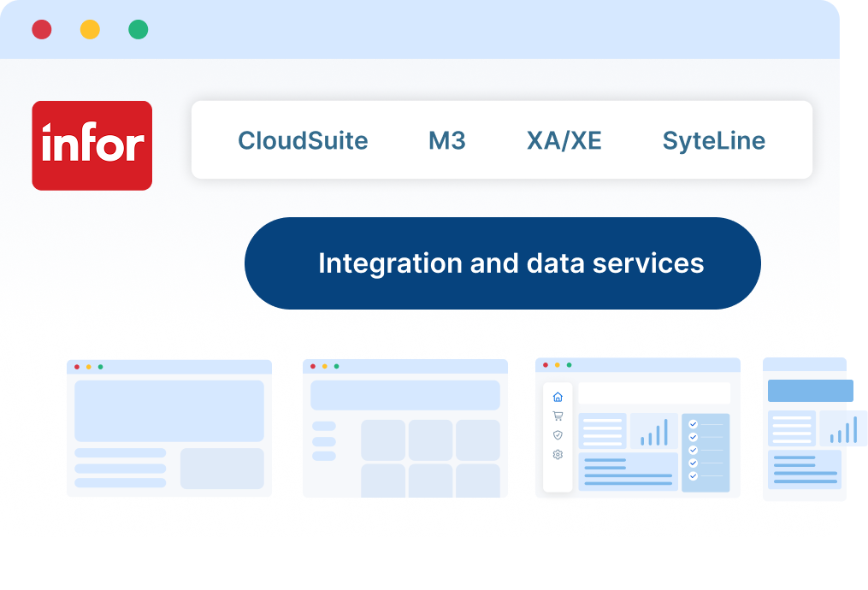Image resolution: width=868 pixels, height=590 pixels.
Task: Select the M3 tab
Action: click(x=446, y=140)
